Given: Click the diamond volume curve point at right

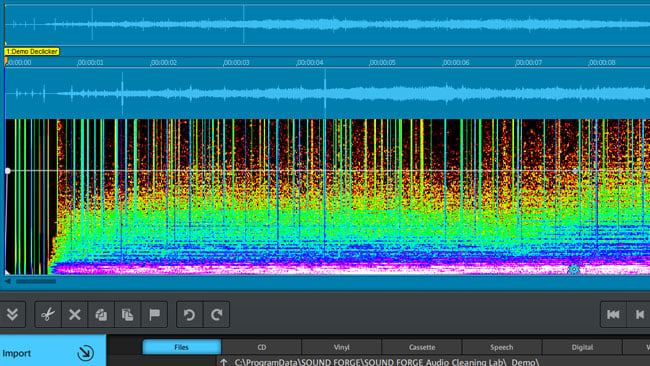Looking at the screenshot, I should coord(575,171).
